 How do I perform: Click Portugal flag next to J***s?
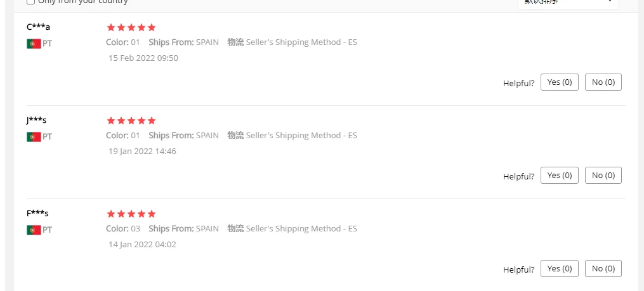tap(34, 137)
